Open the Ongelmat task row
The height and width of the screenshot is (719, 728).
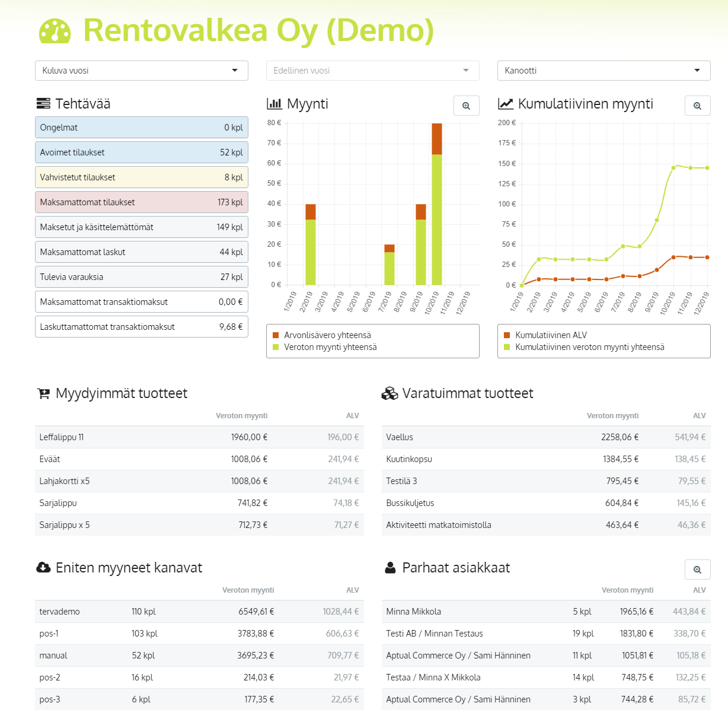tap(142, 128)
